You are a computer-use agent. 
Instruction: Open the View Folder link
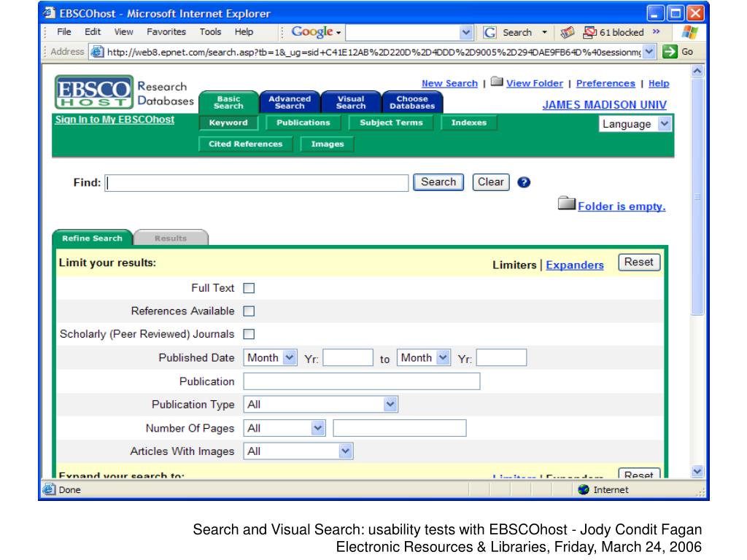click(535, 83)
